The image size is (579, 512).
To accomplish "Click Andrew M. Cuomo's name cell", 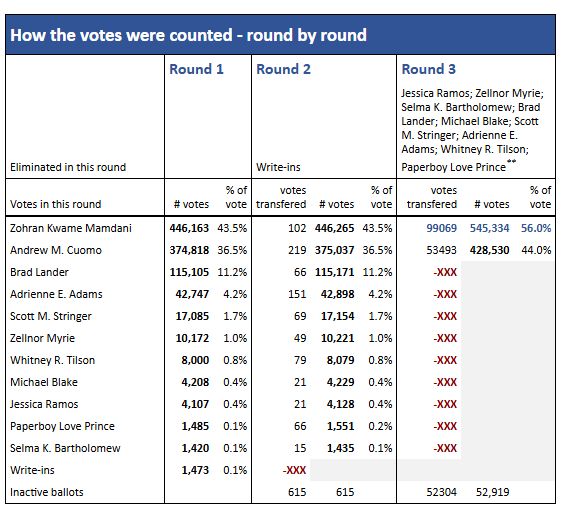I will pyautogui.click(x=56, y=250).
